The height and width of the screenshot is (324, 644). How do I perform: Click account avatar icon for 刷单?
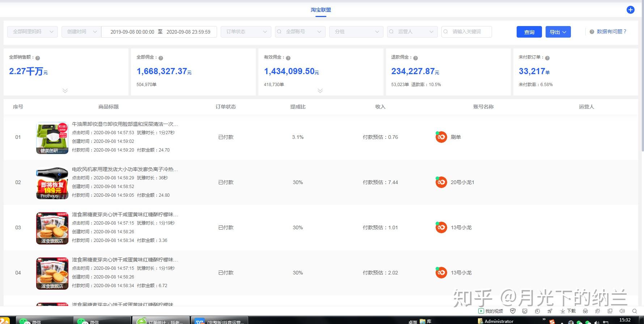pyautogui.click(x=441, y=137)
